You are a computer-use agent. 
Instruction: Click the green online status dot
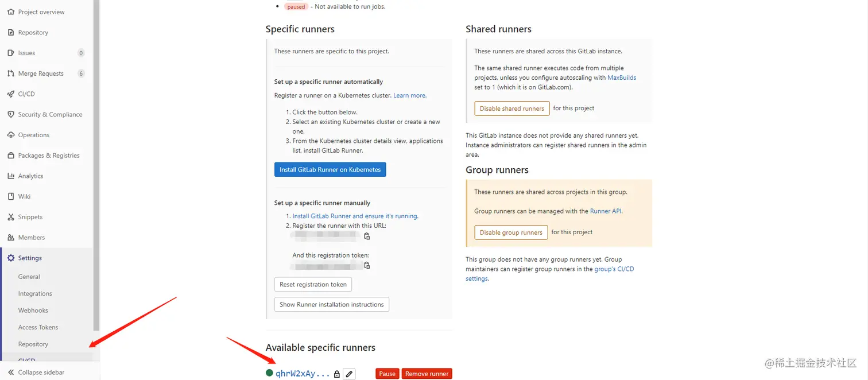pyautogui.click(x=269, y=373)
